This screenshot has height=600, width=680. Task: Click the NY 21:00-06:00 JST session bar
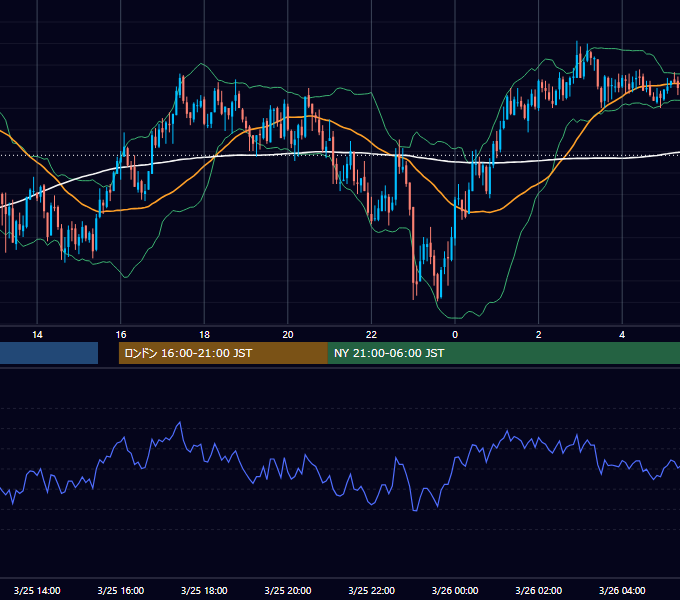click(503, 353)
